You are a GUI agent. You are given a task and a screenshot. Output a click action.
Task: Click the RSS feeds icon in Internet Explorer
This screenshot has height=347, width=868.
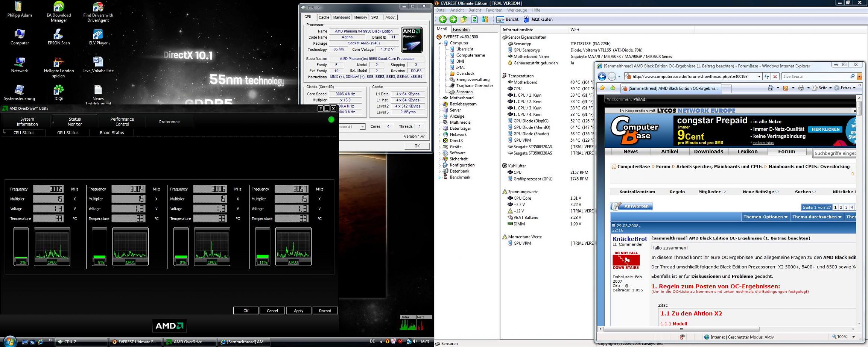(x=786, y=88)
